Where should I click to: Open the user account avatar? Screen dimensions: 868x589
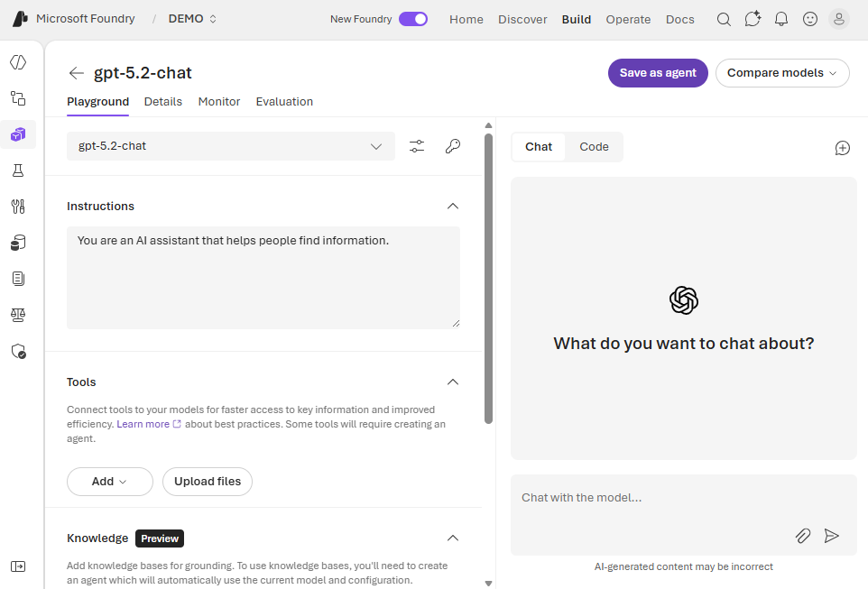coord(838,19)
